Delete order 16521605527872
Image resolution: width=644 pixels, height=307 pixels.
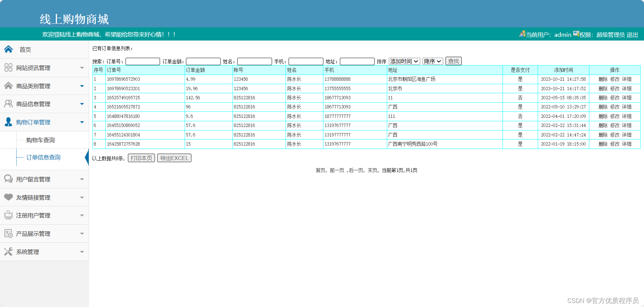tap(603, 107)
